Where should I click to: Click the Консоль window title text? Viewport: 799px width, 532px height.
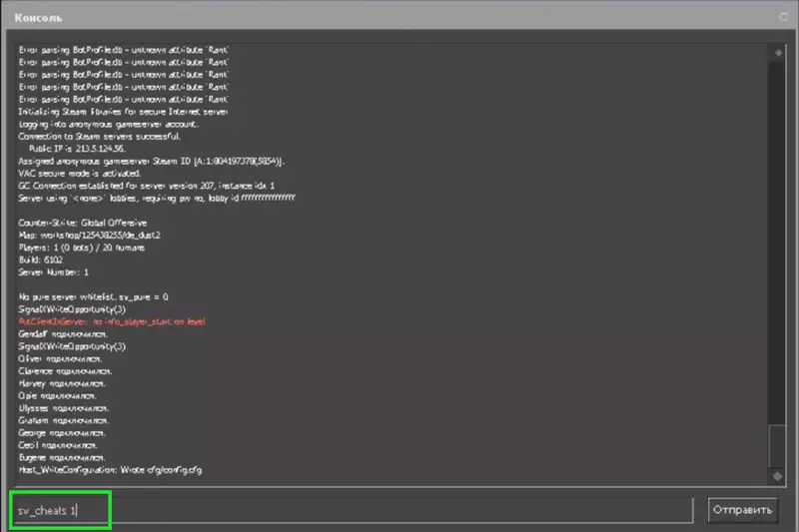[x=38, y=18]
